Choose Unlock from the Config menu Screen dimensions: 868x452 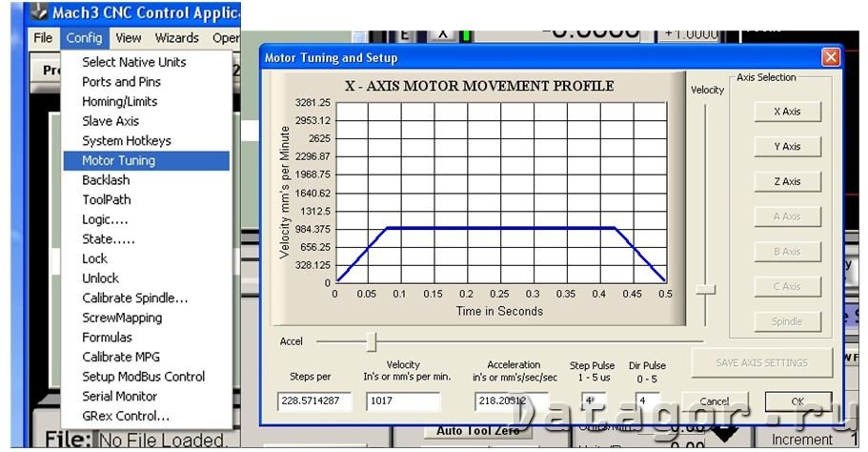coord(146,278)
